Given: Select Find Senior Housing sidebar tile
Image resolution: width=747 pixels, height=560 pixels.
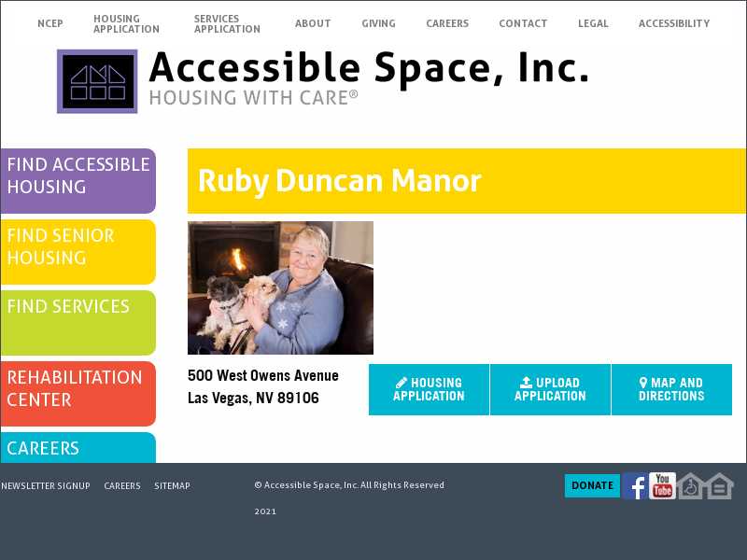Looking at the screenshot, I should click(x=78, y=252).
